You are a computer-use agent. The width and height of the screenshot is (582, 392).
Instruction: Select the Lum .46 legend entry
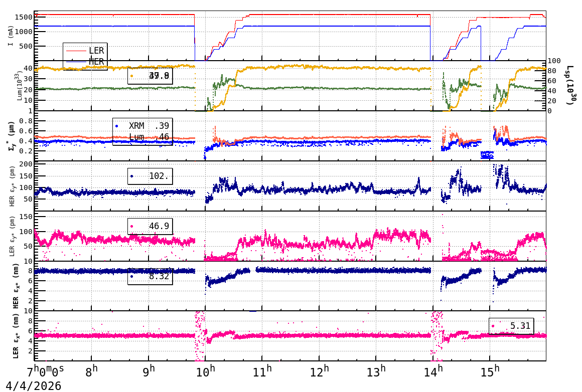pos(149,137)
